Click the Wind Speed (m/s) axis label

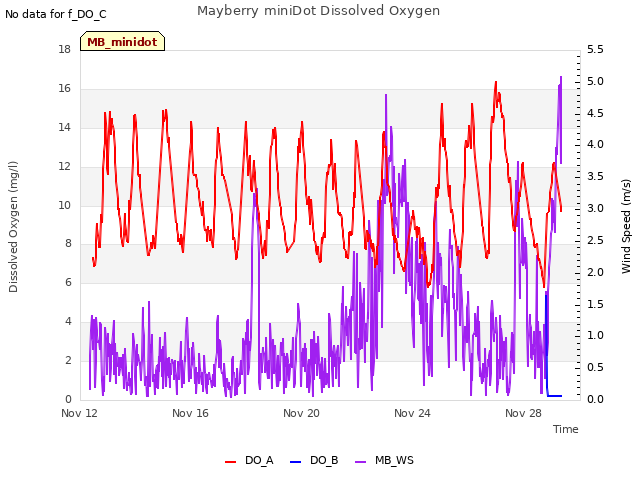(x=626, y=226)
